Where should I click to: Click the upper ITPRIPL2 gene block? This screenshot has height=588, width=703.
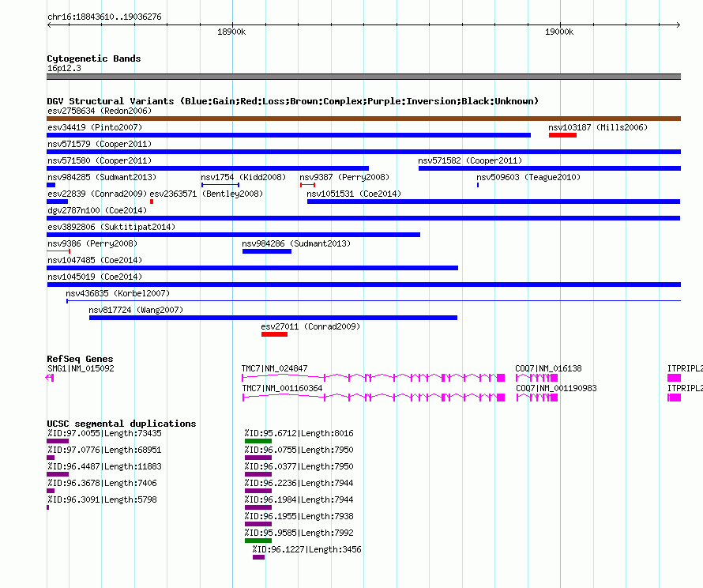(x=674, y=378)
